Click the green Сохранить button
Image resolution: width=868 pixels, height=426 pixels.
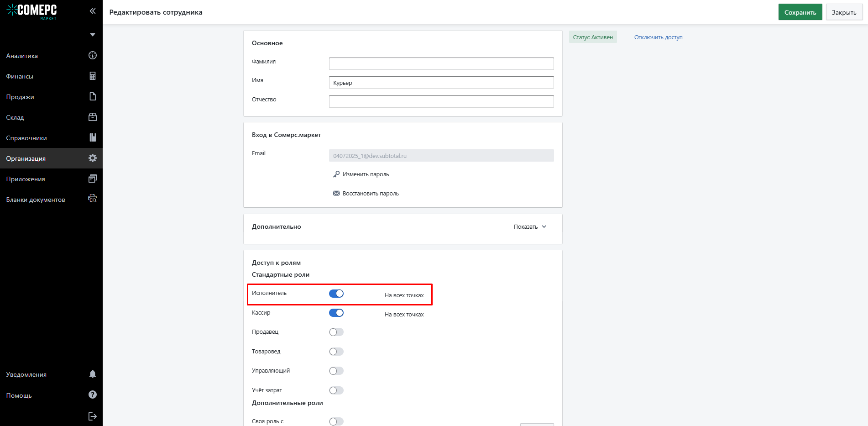click(x=800, y=12)
